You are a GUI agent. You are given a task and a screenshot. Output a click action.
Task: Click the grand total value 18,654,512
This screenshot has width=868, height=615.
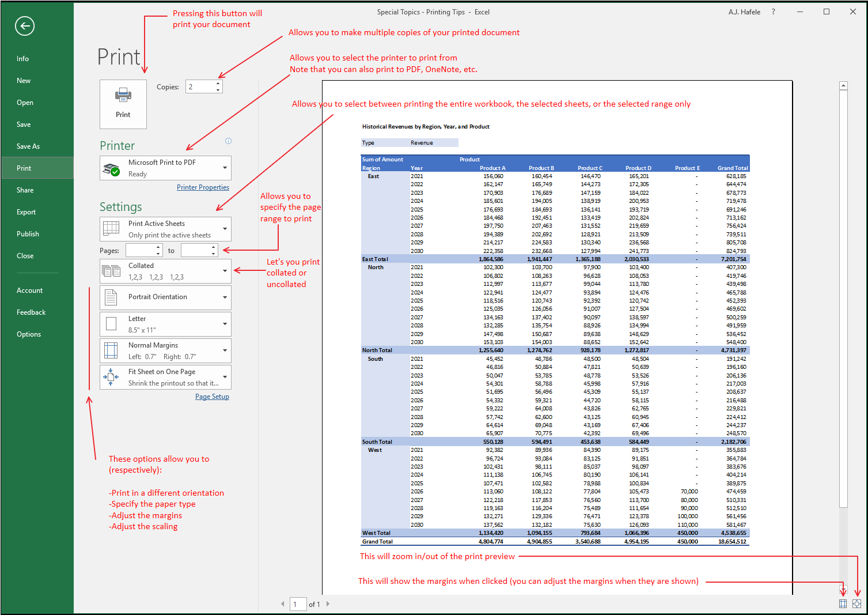[732, 542]
